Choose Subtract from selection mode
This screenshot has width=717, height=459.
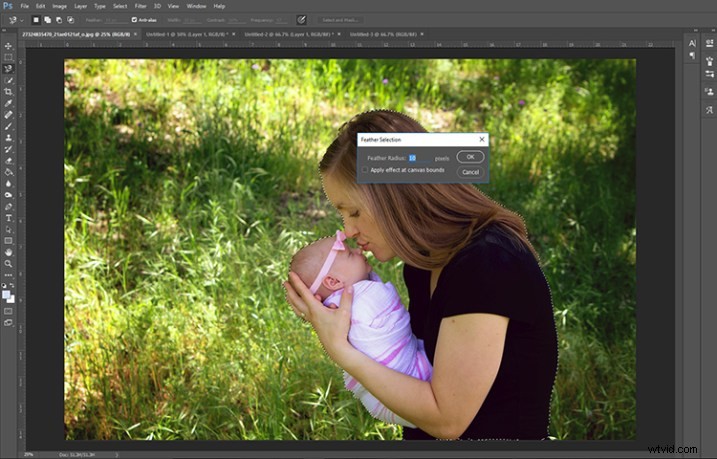[x=59, y=20]
